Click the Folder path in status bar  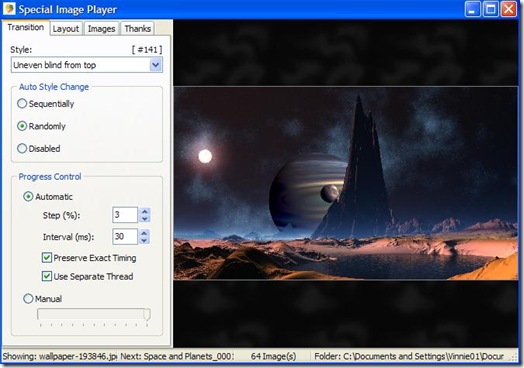(x=409, y=356)
